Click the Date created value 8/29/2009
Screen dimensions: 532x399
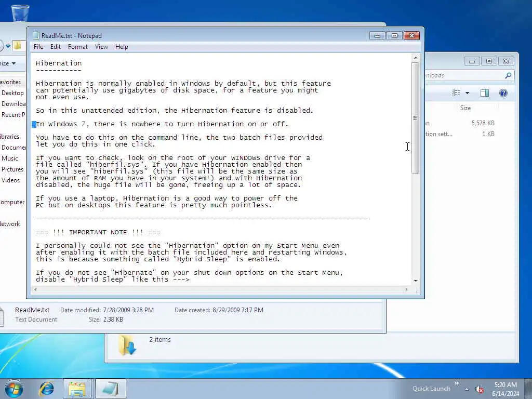(x=238, y=310)
